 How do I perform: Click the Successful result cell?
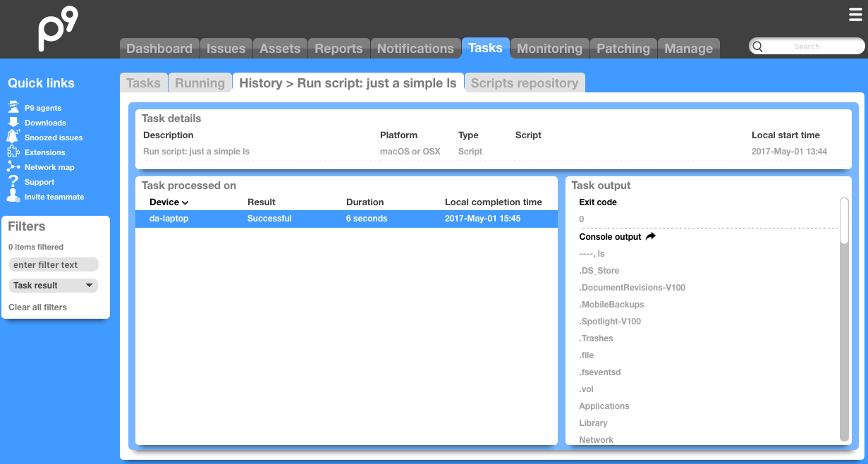[x=269, y=219]
